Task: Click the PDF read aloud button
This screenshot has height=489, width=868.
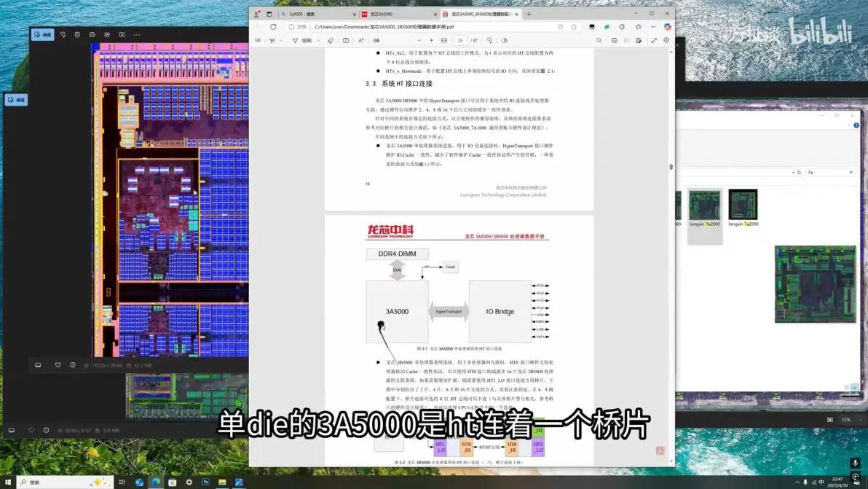Action: [x=361, y=40]
